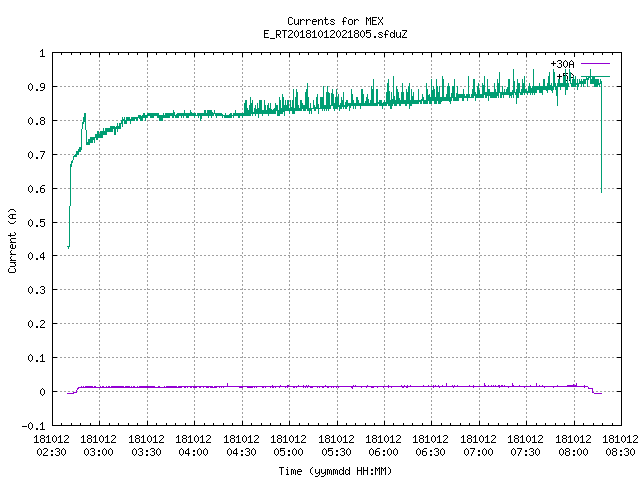Click the y-axis tick label "0.3"
640x480 pixels.
click(x=36, y=290)
